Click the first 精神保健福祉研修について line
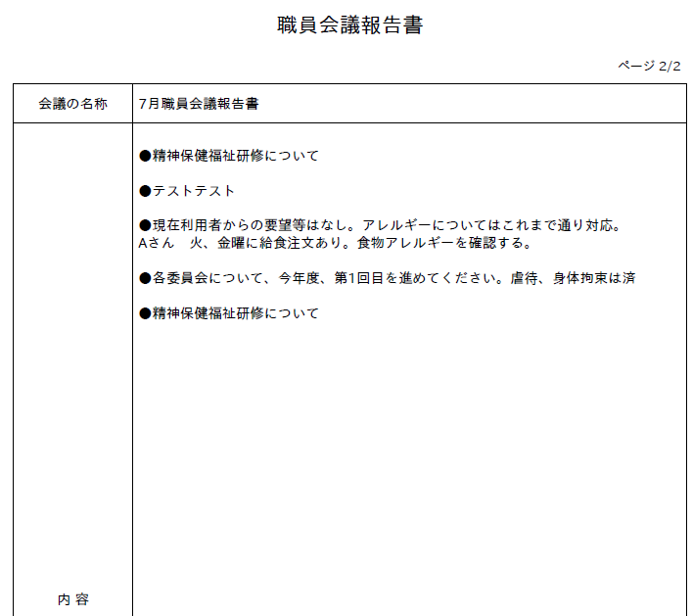This screenshot has height=616, width=692. (x=229, y=156)
